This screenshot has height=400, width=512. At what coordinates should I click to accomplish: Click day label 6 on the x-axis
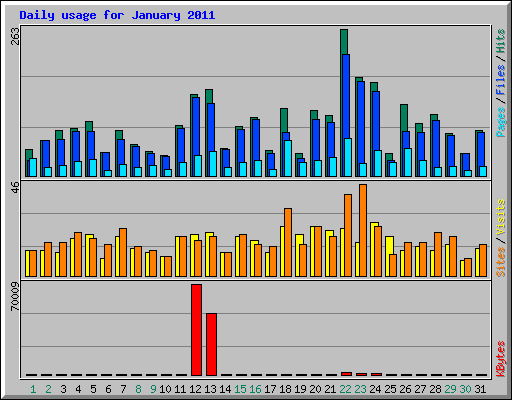click(x=108, y=389)
